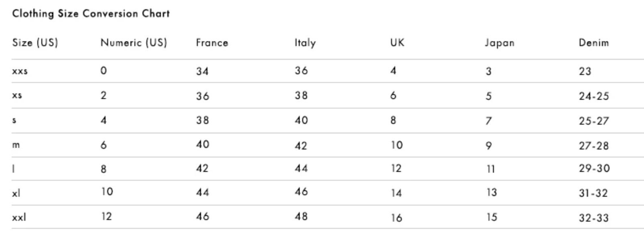644x246 pixels.
Task: Click the Size (US) column header
Action: click(x=35, y=43)
